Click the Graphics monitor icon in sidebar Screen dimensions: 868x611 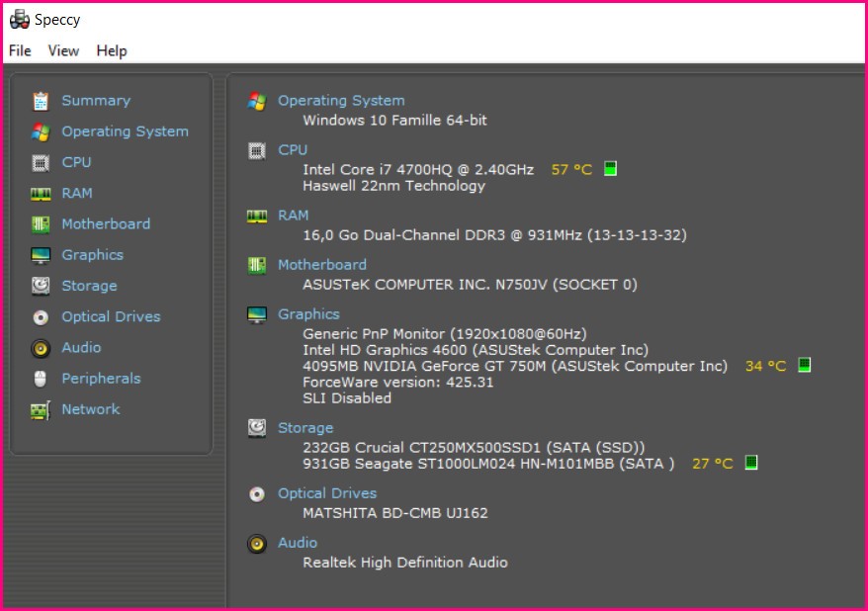41,255
